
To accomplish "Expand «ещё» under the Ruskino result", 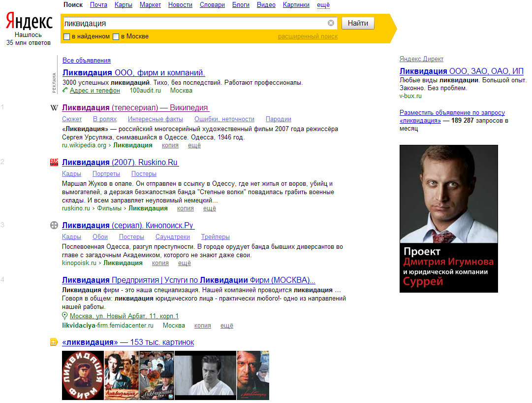I will click(x=210, y=208).
